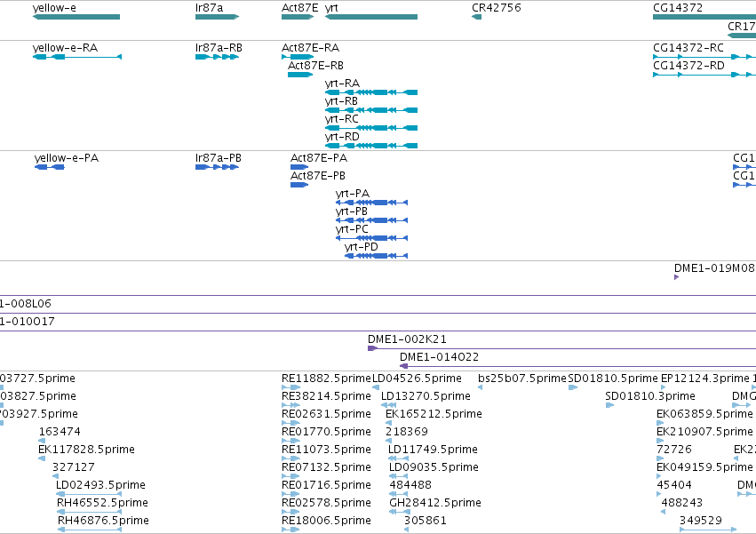Select the GH28412.5prime EST label
The image size is (756, 534).
click(435, 503)
